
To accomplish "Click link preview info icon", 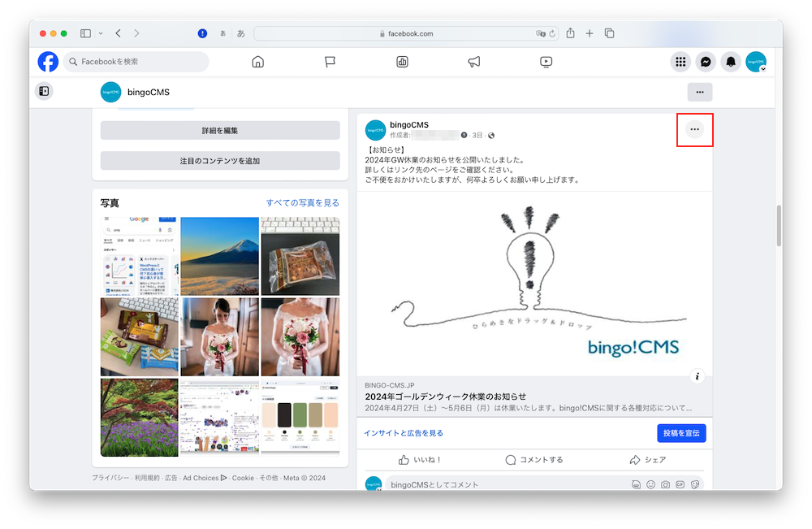I will [x=697, y=376].
